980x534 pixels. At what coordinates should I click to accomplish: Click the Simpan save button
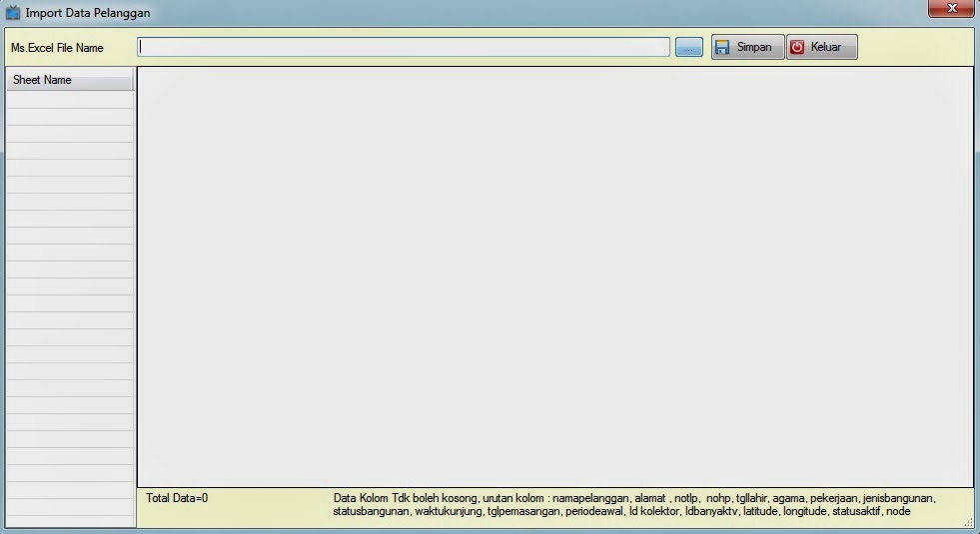[x=747, y=47]
